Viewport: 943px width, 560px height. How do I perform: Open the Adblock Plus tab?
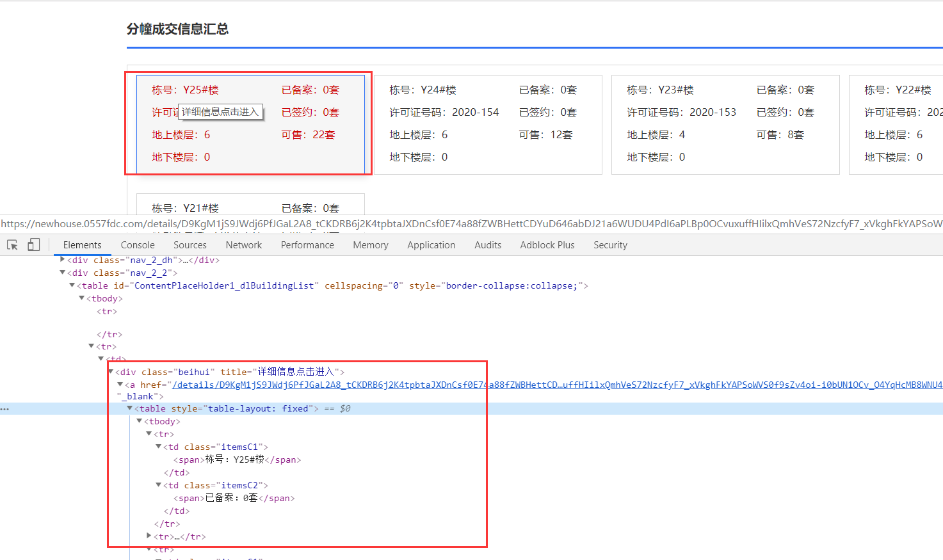[547, 245]
